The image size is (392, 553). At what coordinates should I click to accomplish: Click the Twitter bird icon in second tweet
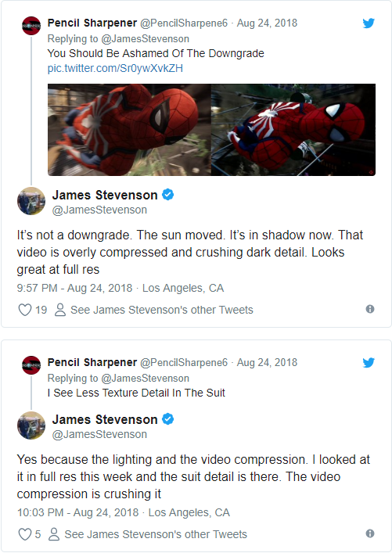(x=369, y=363)
